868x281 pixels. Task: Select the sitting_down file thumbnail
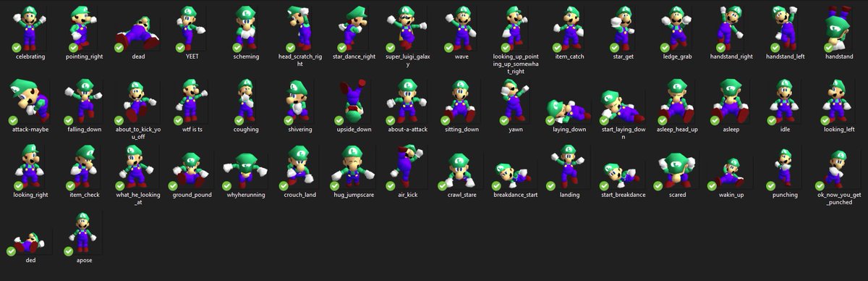point(462,101)
